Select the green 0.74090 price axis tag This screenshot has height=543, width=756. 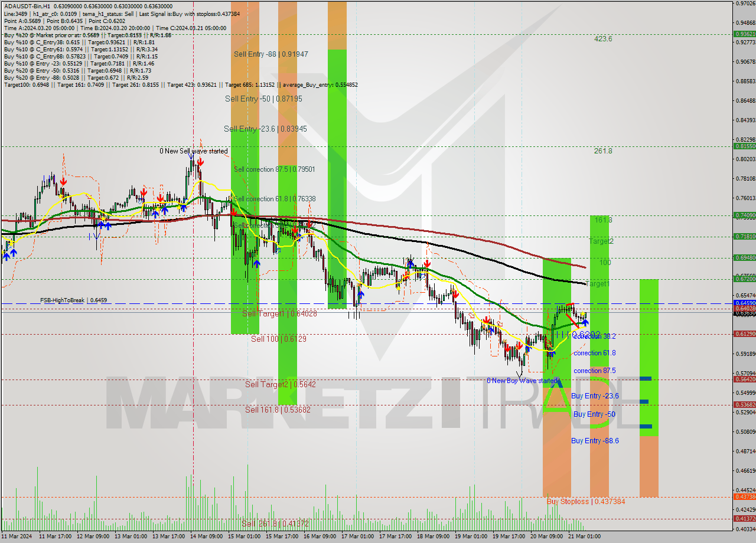(744, 215)
